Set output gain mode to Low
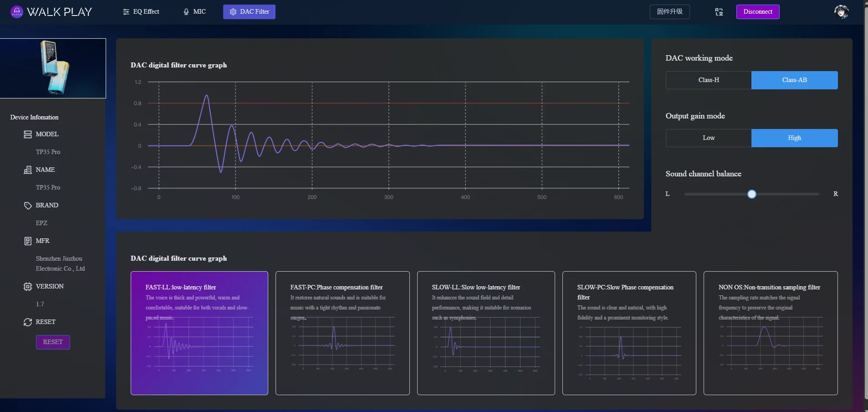This screenshot has height=412, width=868. click(709, 138)
